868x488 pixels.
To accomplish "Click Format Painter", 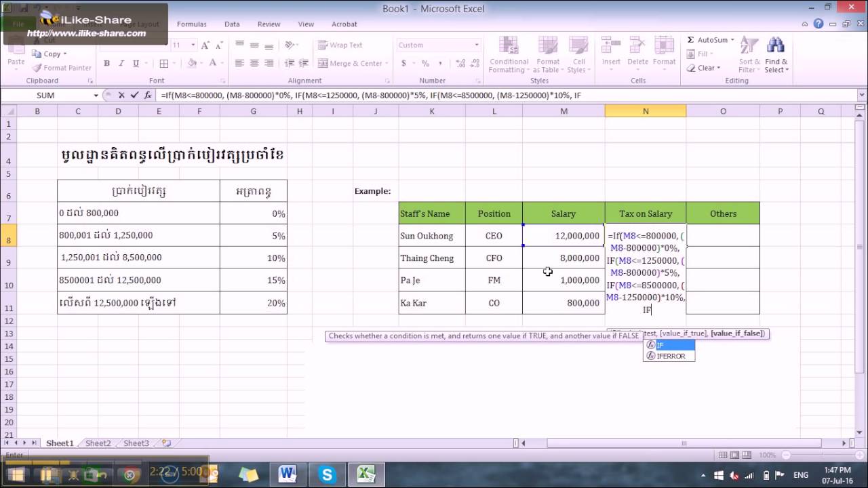I will click(x=62, y=68).
